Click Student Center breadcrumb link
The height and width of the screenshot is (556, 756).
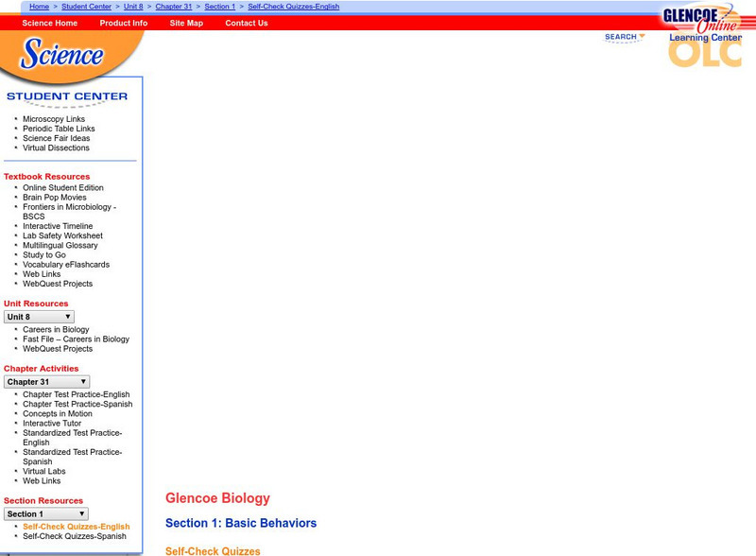click(86, 7)
